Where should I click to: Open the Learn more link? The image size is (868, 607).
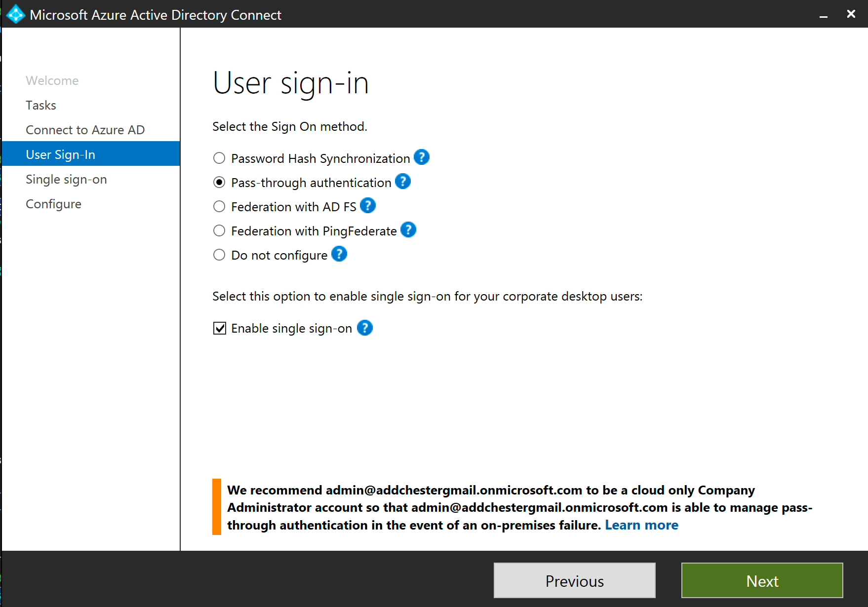pos(641,525)
